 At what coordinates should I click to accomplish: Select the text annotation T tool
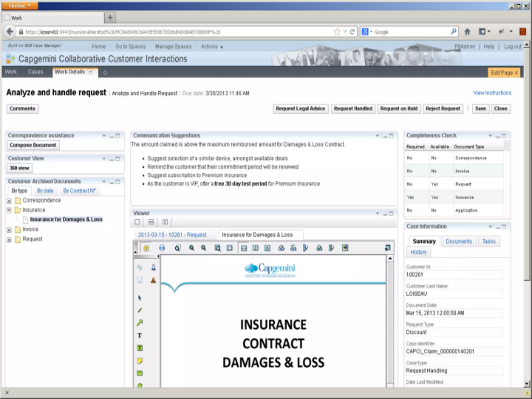(x=139, y=335)
